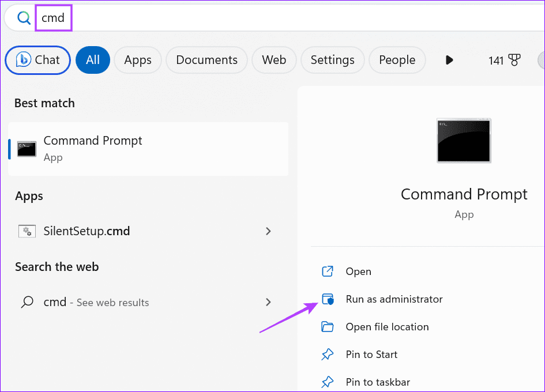Click the Open icon in actions list
The height and width of the screenshot is (392, 545).
(x=328, y=272)
